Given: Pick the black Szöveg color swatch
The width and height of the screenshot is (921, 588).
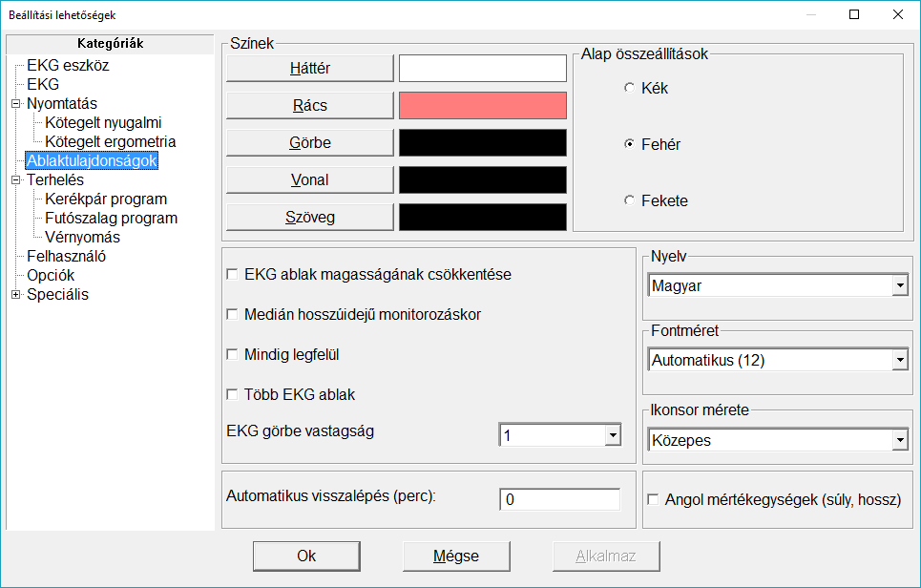Looking at the screenshot, I should (483, 218).
